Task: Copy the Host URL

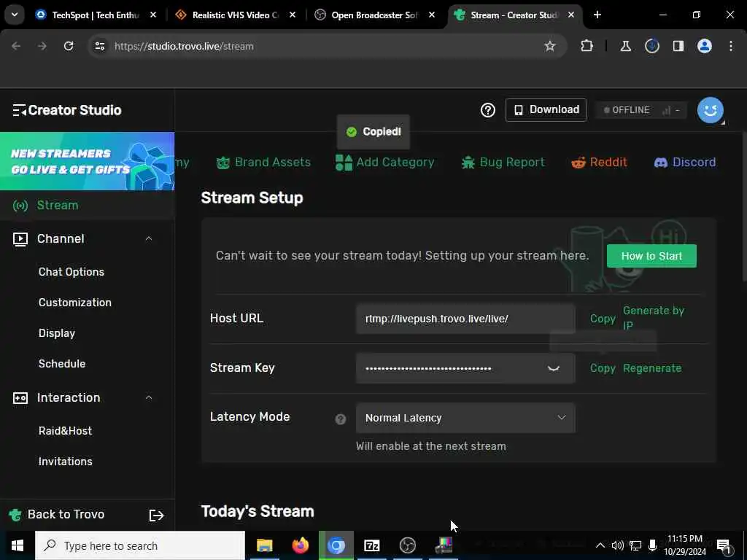Action: (603, 319)
